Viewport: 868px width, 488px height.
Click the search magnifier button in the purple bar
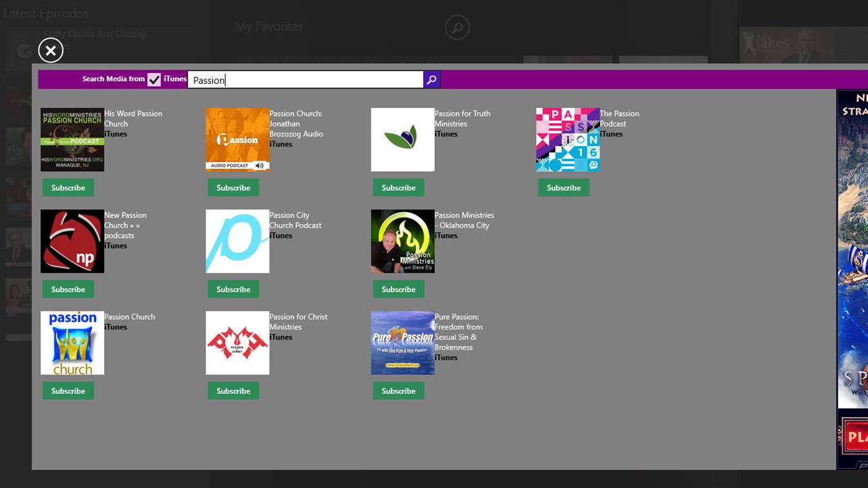pyautogui.click(x=431, y=79)
